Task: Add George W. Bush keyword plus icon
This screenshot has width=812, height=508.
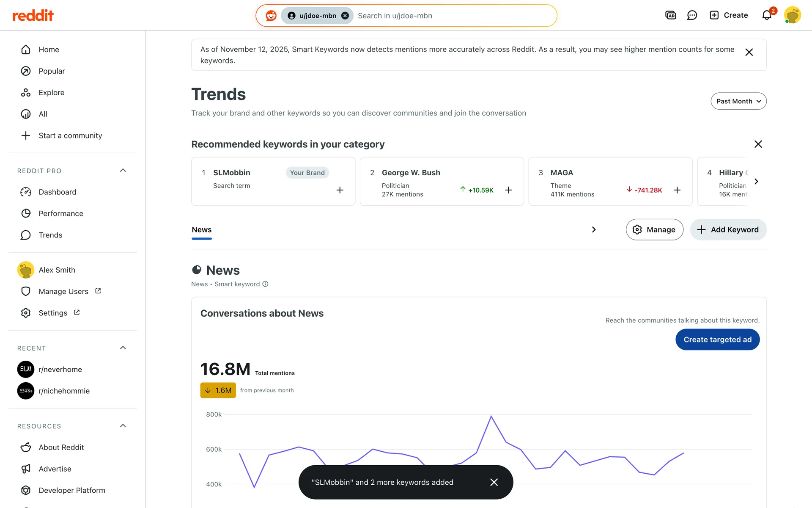Action: pos(508,190)
